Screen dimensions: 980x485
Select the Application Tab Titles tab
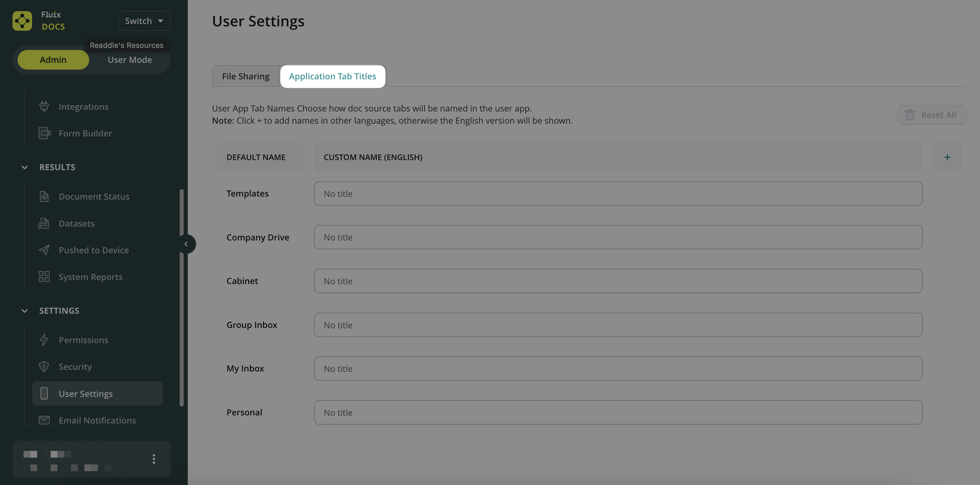(333, 76)
